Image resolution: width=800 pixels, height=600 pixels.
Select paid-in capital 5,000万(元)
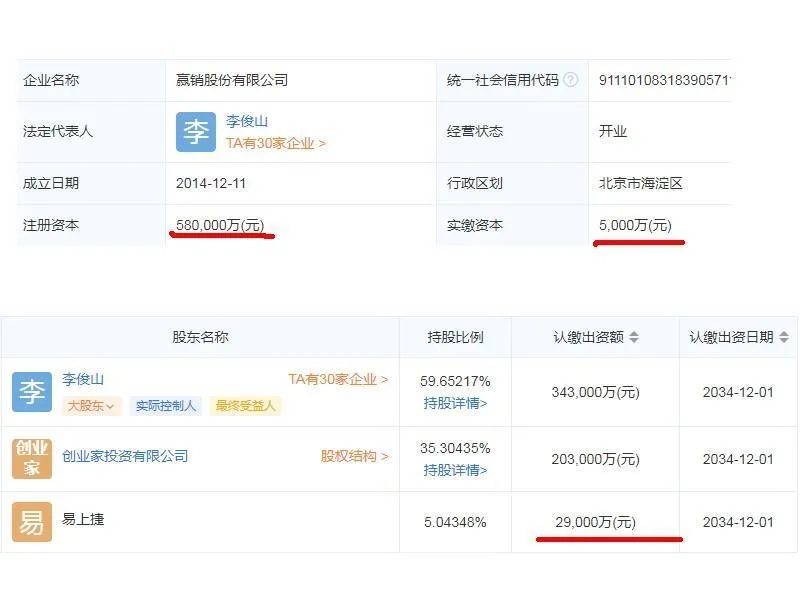tap(635, 225)
